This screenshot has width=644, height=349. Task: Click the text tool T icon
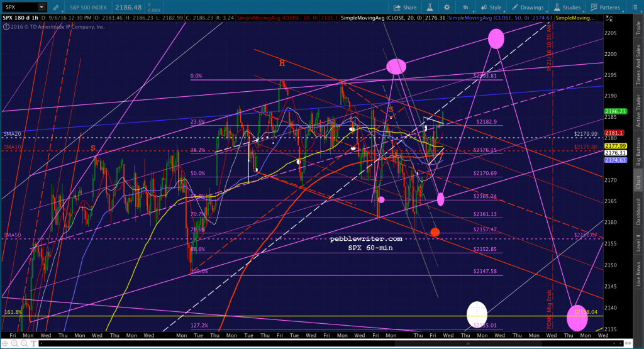[x=33, y=343]
